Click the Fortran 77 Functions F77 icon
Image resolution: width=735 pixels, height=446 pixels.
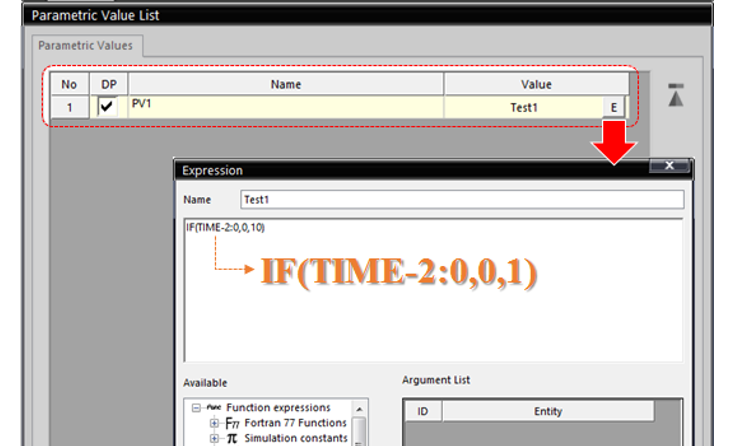(x=232, y=423)
